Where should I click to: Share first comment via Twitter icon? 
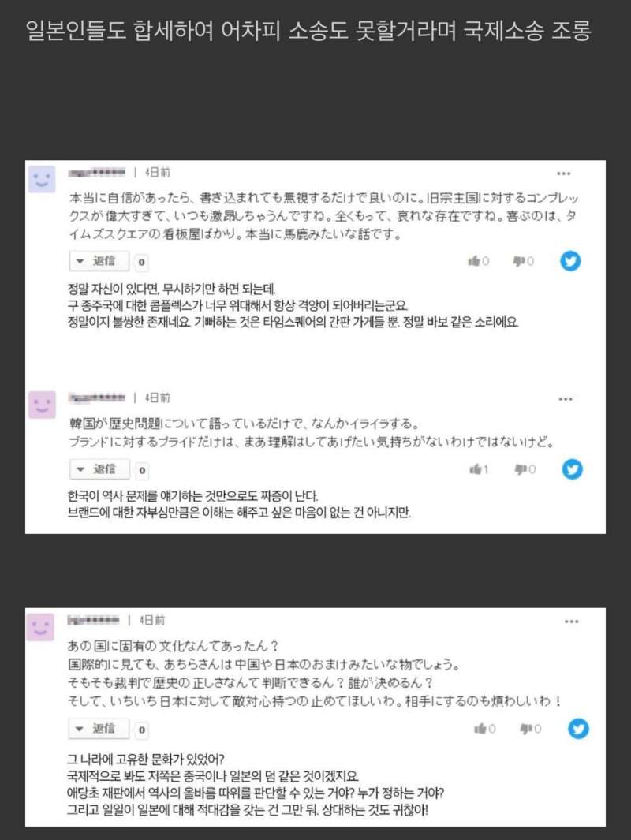[x=570, y=261]
